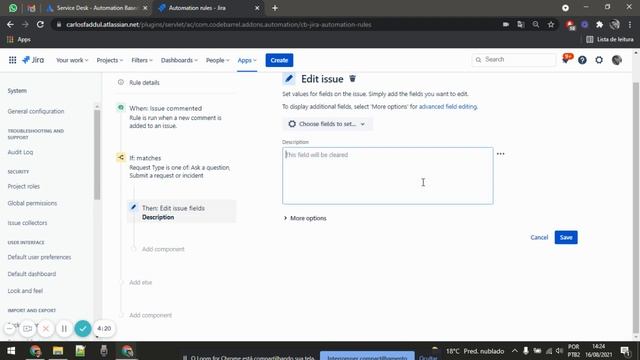The image size is (640, 360).
Task: Delete the Edit issue component via trash icon
Action: 353,78
